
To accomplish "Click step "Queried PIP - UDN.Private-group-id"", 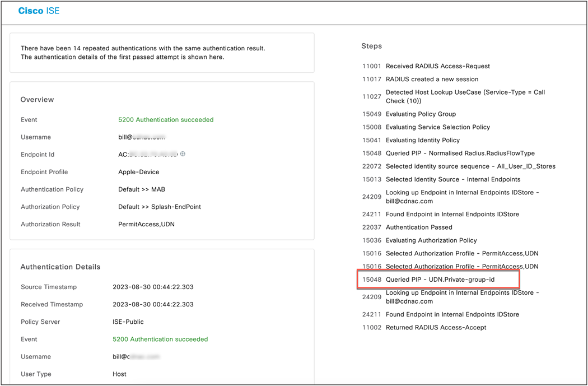I will tap(428, 280).
